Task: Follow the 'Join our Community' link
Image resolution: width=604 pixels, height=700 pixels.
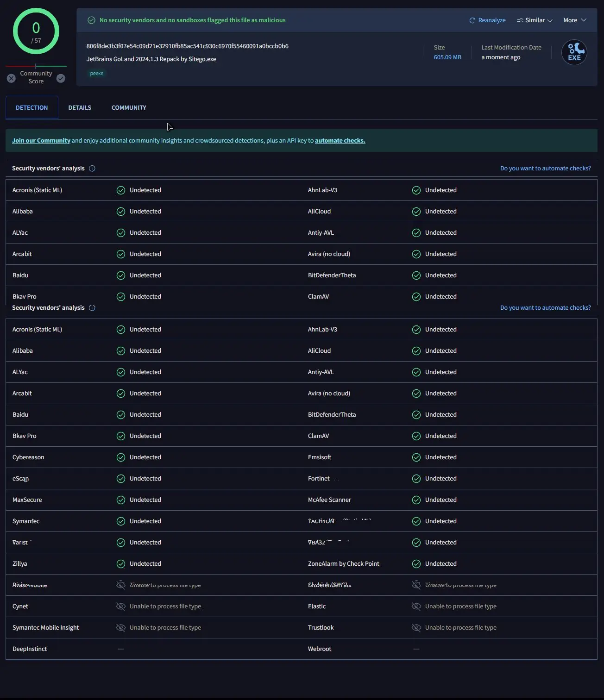Action: pyautogui.click(x=41, y=141)
